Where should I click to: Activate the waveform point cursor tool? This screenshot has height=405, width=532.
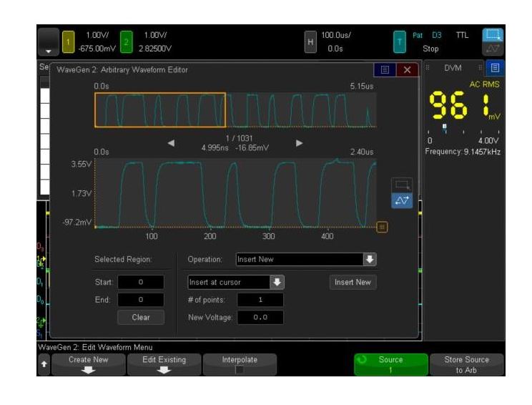click(401, 202)
